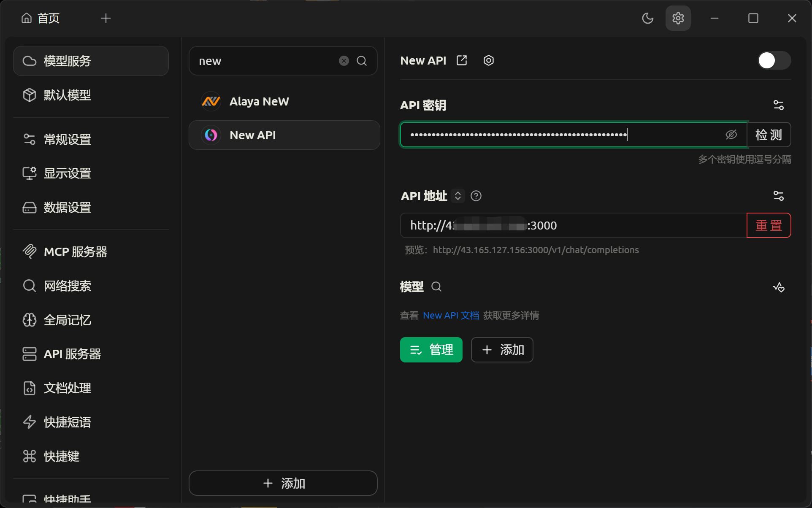Click the sliders icon beside API 密钥
This screenshot has width=812, height=508.
pyautogui.click(x=779, y=105)
